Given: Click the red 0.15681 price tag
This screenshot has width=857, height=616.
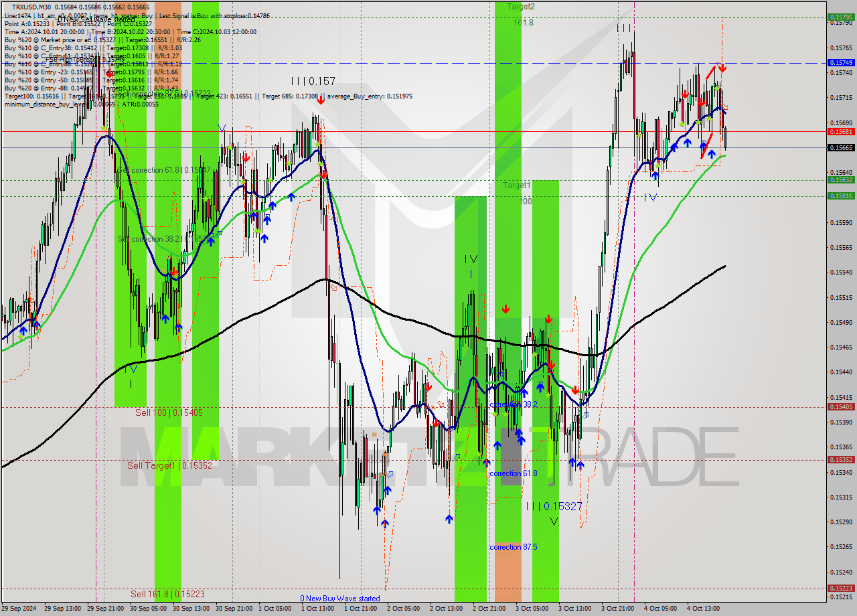Looking at the screenshot, I should (841, 132).
